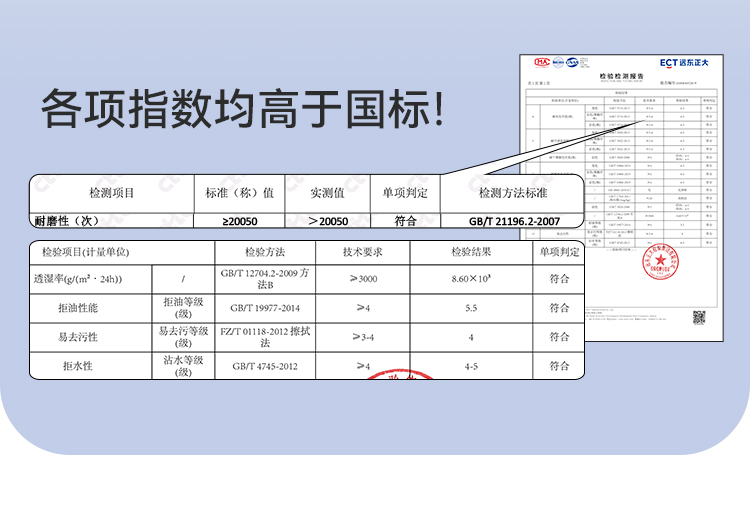Click the 透湿率(g/(m²·24h)) cell
Screen dimensions: 750x530
(90, 279)
